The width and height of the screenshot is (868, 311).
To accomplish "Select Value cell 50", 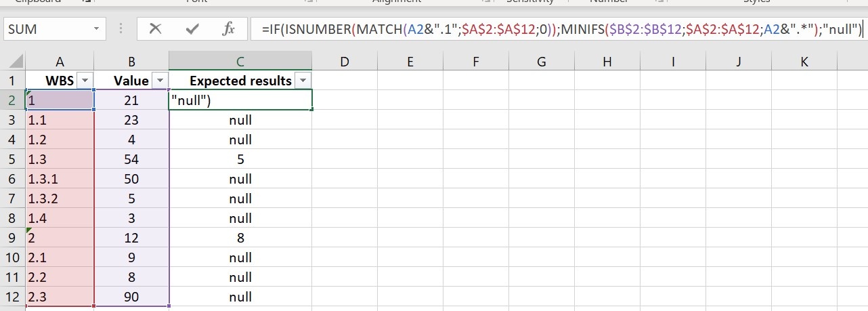I will [131, 179].
